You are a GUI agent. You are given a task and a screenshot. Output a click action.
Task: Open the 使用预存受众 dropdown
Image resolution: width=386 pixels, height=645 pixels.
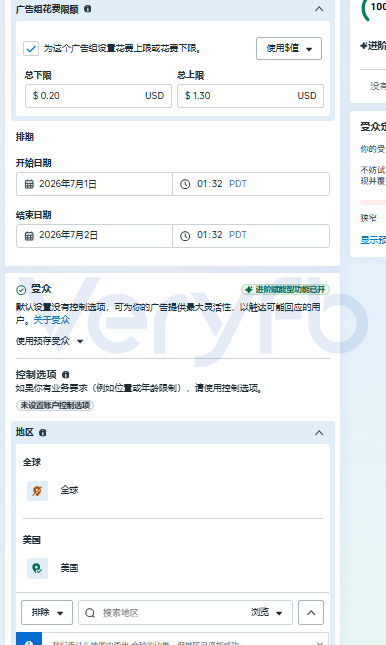pyautogui.click(x=49, y=341)
